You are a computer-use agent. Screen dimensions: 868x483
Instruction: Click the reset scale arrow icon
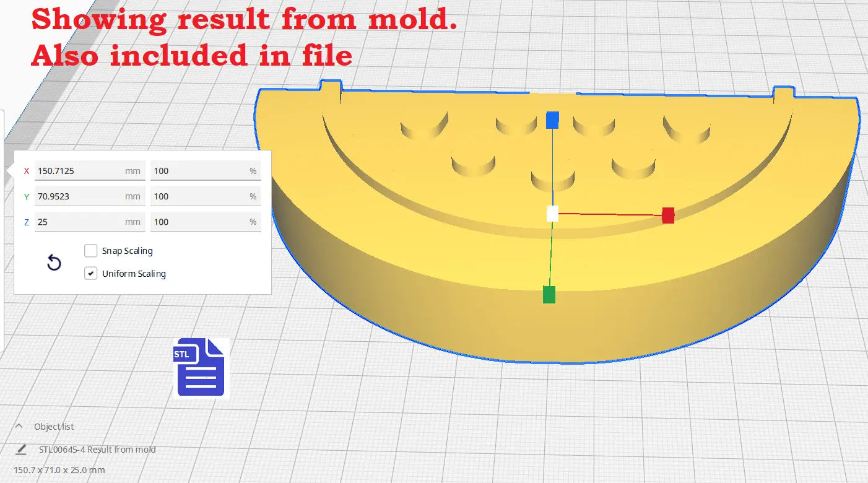54,263
